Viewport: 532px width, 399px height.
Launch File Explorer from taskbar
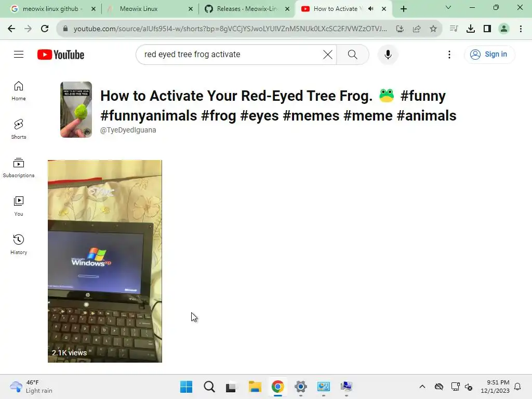pos(255,387)
